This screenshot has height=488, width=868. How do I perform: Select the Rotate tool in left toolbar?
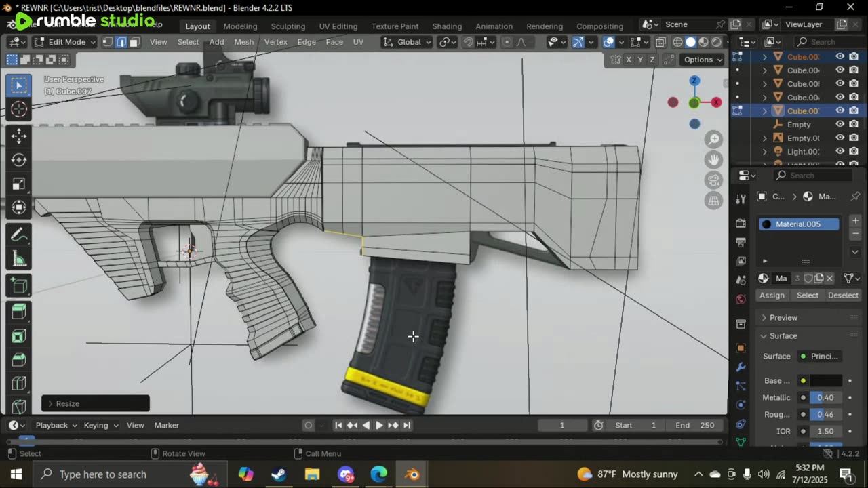click(x=19, y=160)
